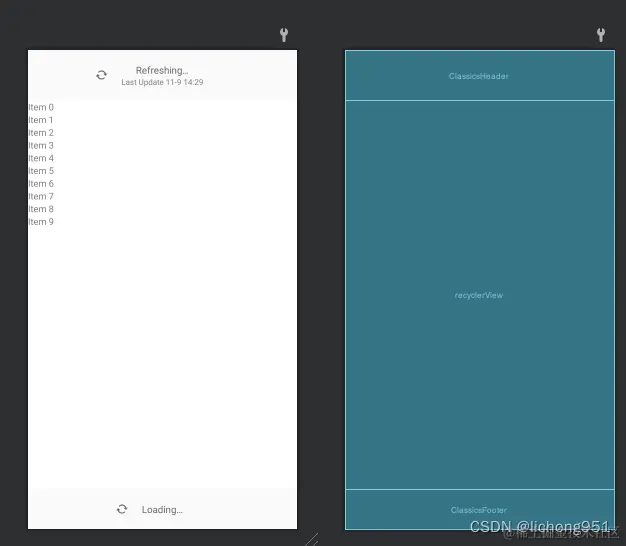Select Item 2 in the list
Image resolution: width=626 pixels, height=546 pixels.
coord(41,133)
